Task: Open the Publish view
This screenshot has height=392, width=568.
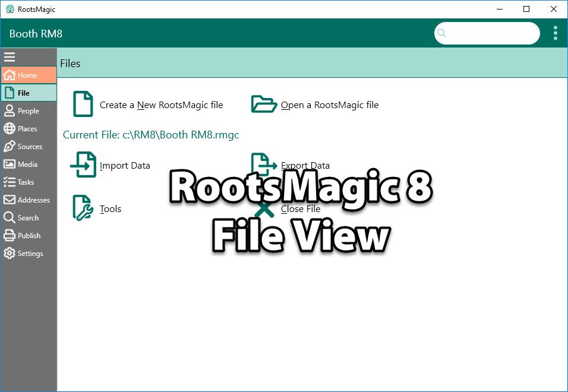Action: point(29,235)
